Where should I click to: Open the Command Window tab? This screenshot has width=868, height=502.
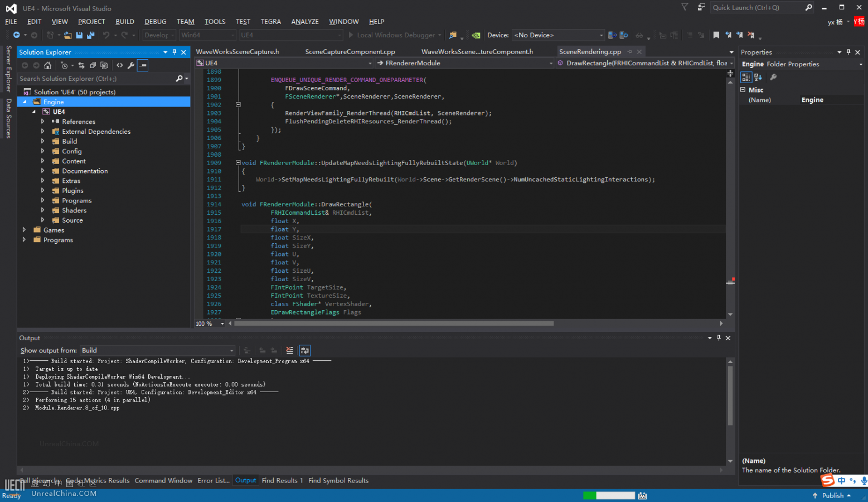(163, 481)
